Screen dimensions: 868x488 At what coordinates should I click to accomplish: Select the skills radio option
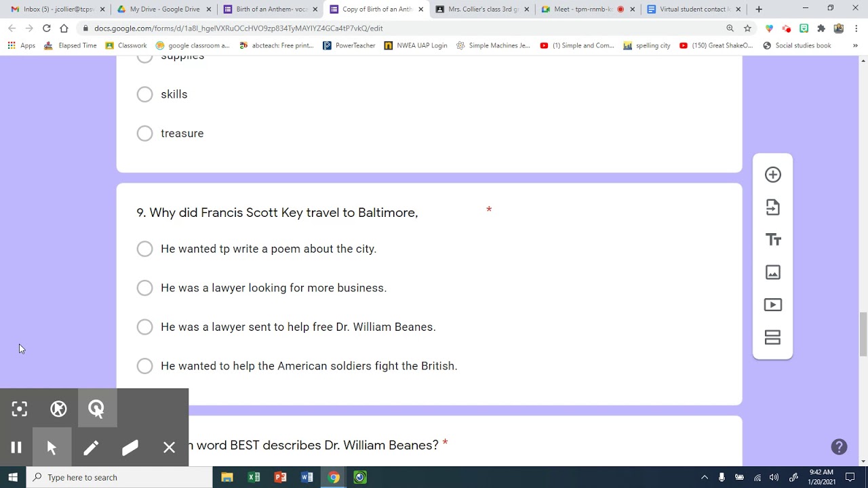click(x=144, y=94)
